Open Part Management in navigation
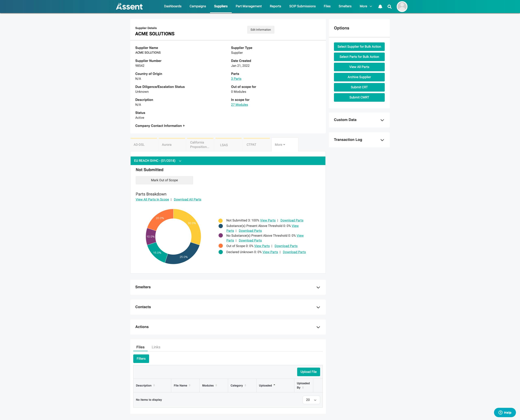 (x=248, y=6)
